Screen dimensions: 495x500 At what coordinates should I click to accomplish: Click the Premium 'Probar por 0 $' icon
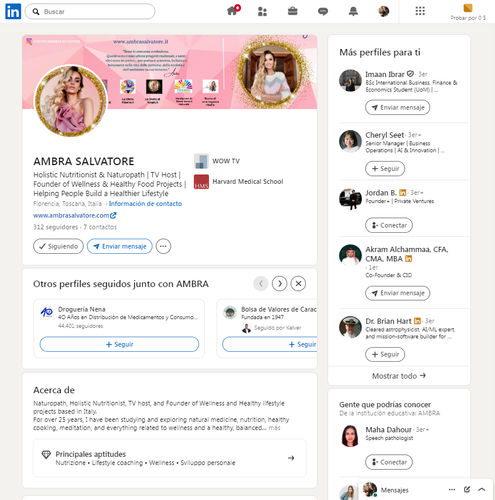click(x=468, y=8)
